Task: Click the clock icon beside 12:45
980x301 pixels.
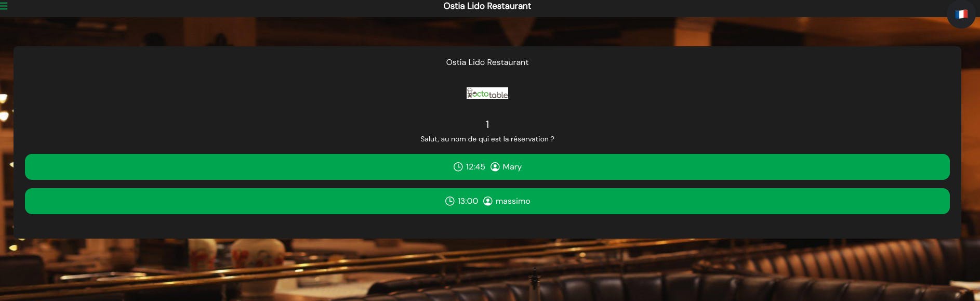Action: (458, 167)
